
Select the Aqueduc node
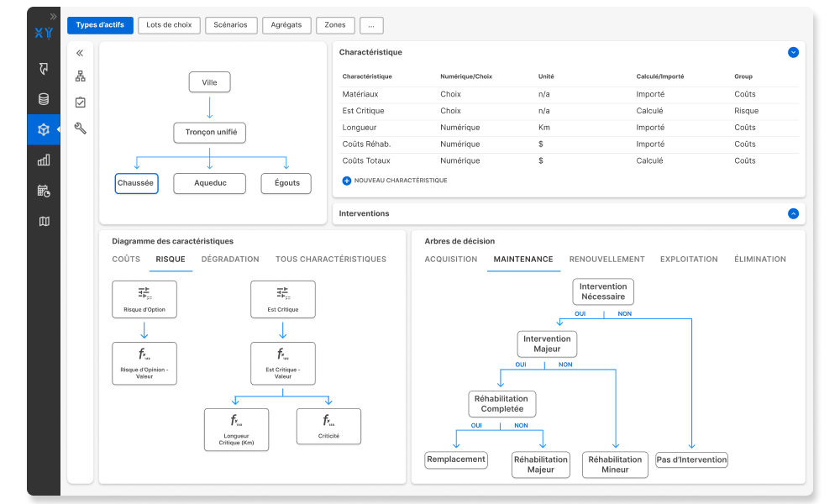(209, 183)
